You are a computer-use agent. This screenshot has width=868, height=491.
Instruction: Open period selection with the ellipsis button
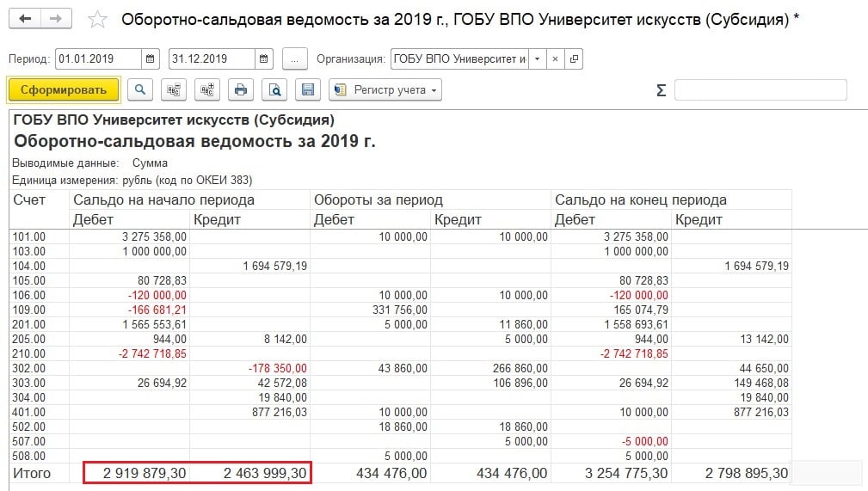click(x=294, y=58)
